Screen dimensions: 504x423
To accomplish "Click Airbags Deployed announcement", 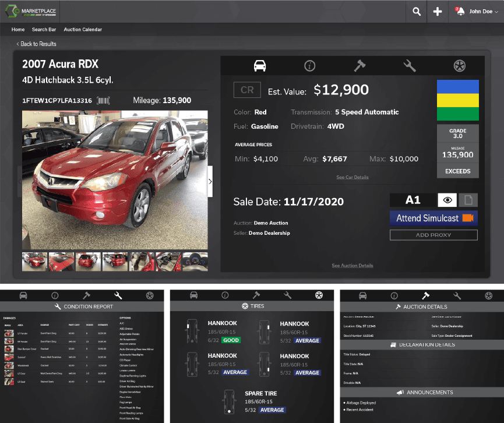I will tap(361, 403).
